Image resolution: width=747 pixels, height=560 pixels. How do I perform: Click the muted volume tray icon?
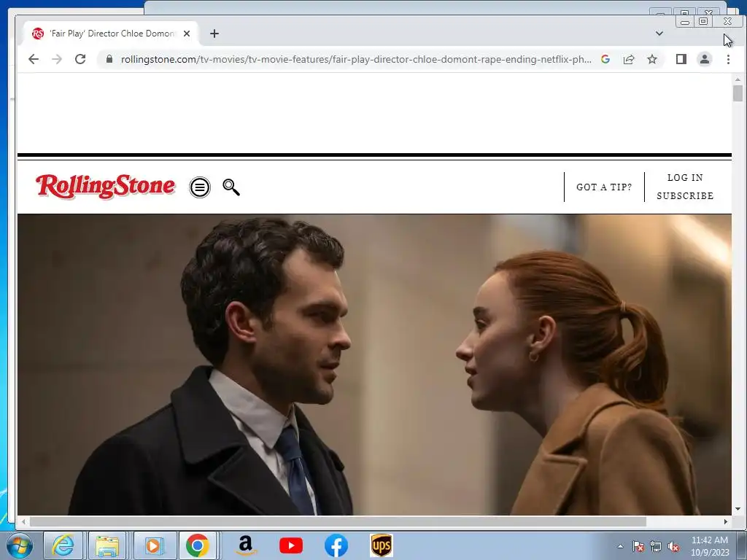click(673, 546)
